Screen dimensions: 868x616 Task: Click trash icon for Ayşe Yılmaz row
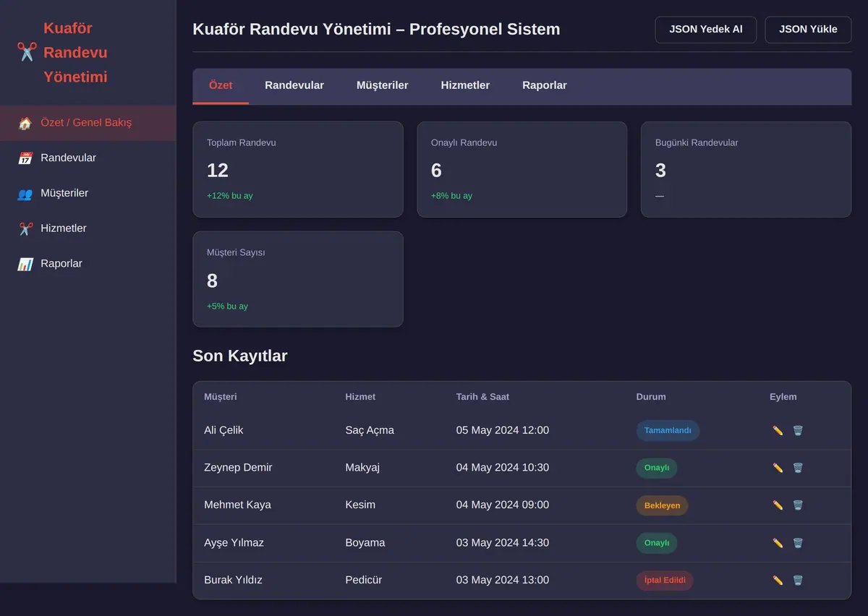tap(798, 543)
